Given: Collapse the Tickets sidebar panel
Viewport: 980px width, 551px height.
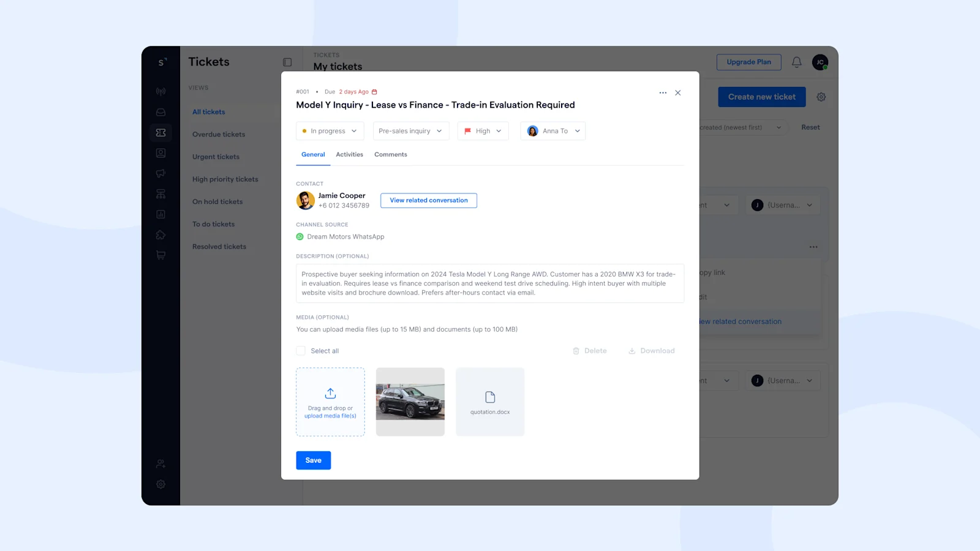Looking at the screenshot, I should (x=287, y=62).
